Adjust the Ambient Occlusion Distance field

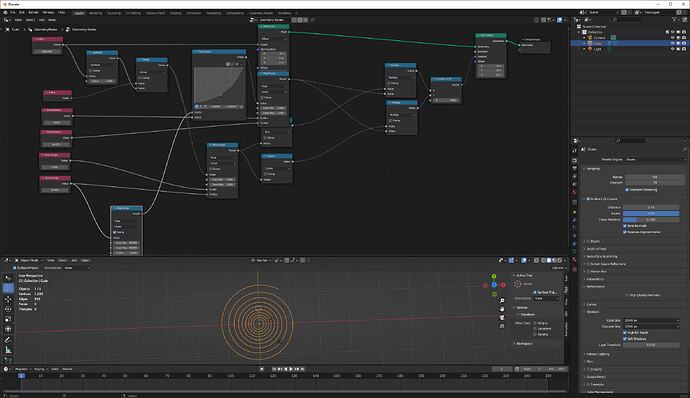[x=651, y=207]
